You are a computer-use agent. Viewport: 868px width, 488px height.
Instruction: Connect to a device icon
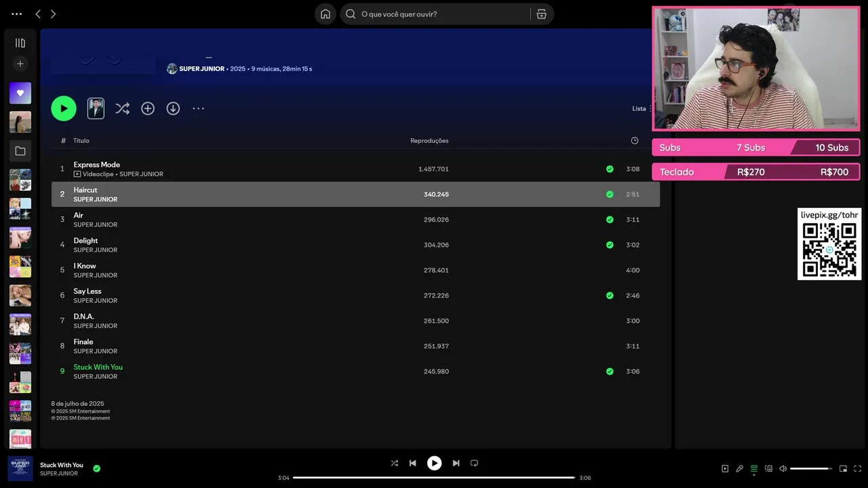click(x=768, y=468)
